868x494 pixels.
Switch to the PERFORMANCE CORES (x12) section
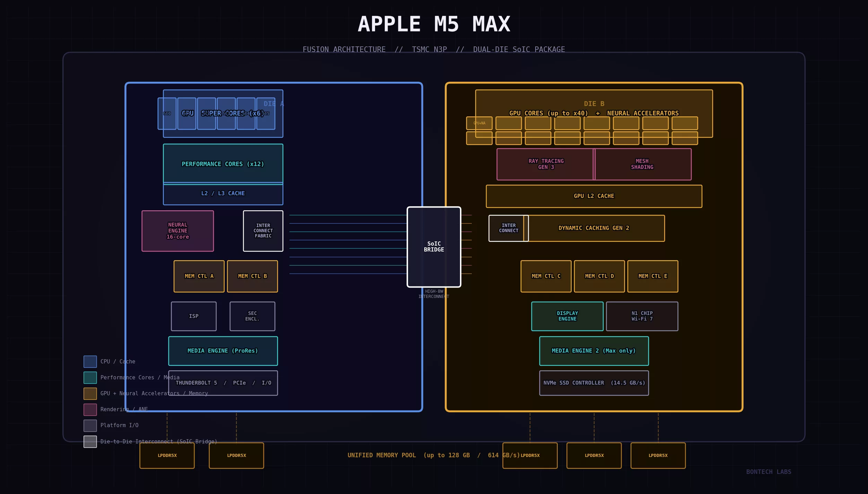pyautogui.click(x=223, y=164)
